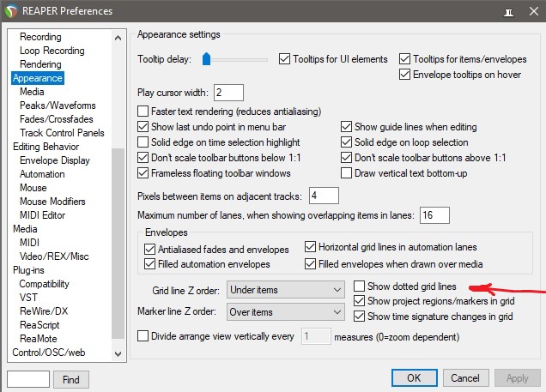This screenshot has width=546, height=392.
Task: Open the Rendering preferences page
Action: (x=40, y=64)
